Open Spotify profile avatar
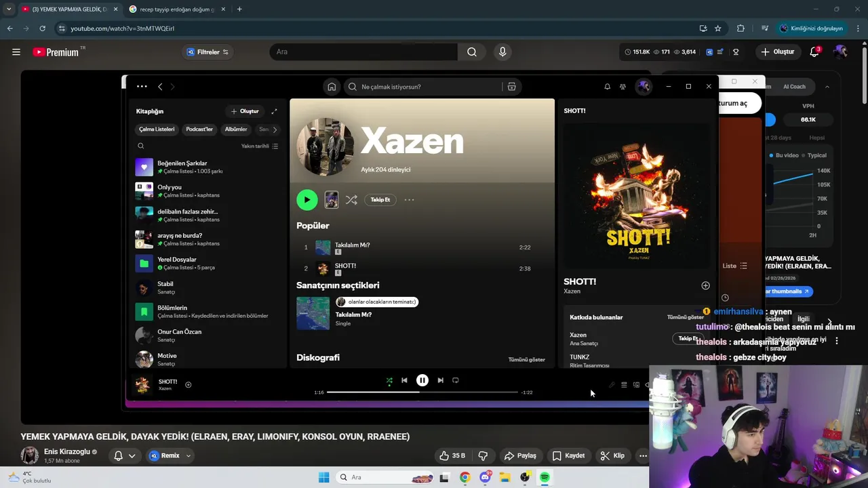The image size is (868, 488). click(643, 86)
